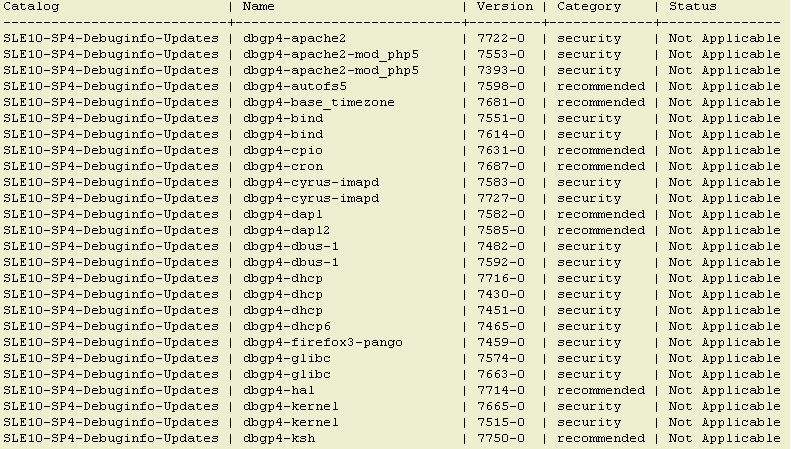Select the dbgp4-dhcp6 package name
The width and height of the screenshot is (791, 449).
(x=286, y=327)
